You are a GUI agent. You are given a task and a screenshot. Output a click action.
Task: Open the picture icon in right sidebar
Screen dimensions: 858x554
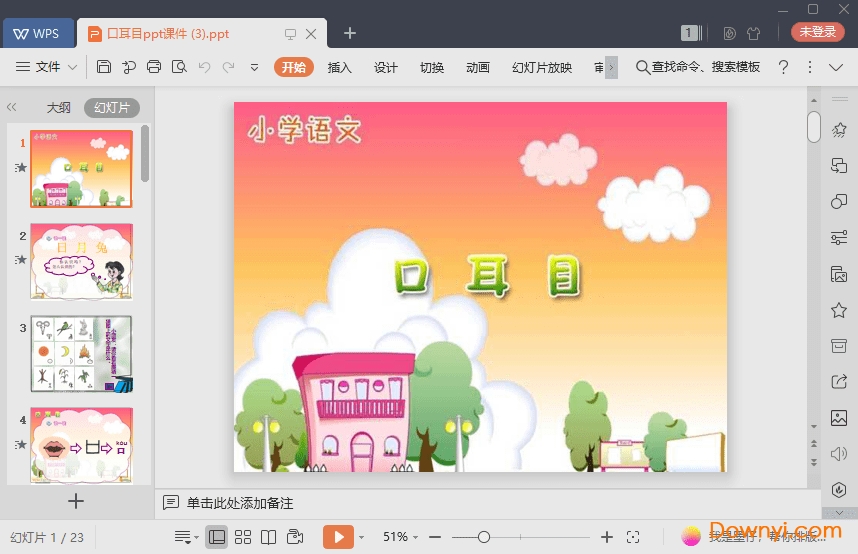coord(839,418)
